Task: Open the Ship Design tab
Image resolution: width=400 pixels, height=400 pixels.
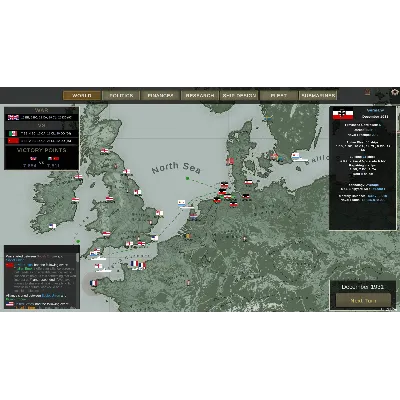Action: click(x=239, y=96)
